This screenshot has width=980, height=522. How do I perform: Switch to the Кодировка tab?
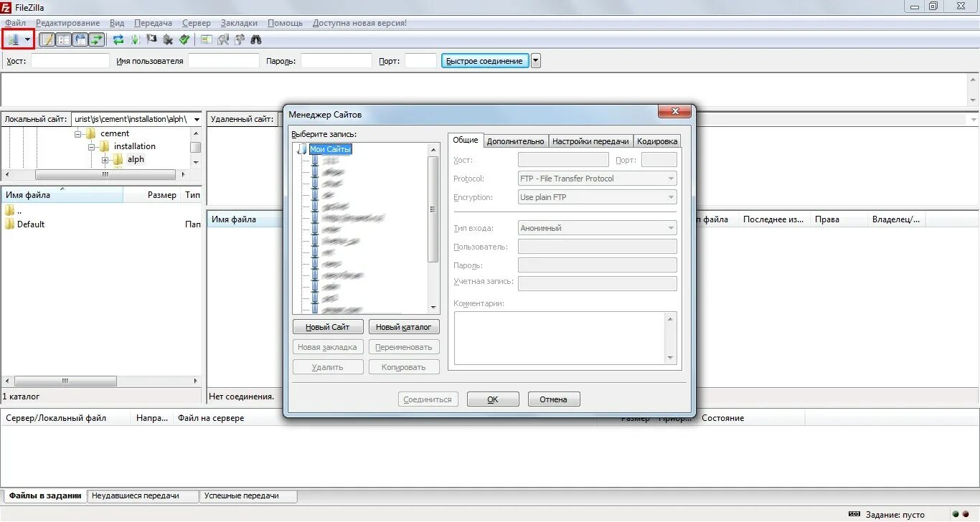click(x=657, y=141)
